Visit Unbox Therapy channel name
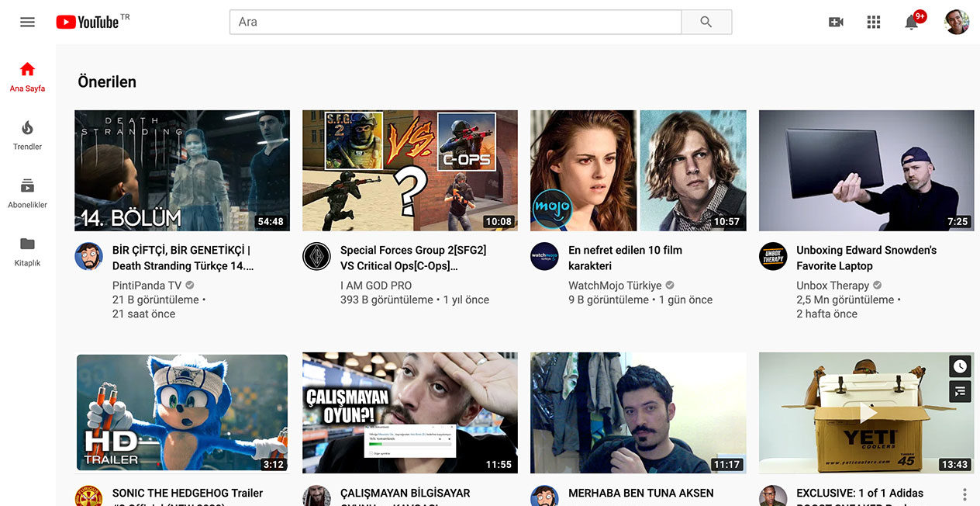Viewport: 980px width, 506px height. click(833, 285)
